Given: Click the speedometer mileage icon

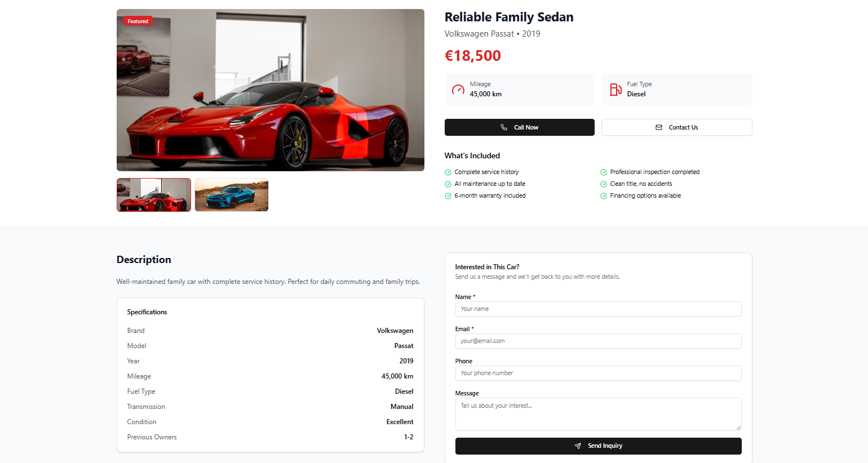Looking at the screenshot, I should click(458, 90).
